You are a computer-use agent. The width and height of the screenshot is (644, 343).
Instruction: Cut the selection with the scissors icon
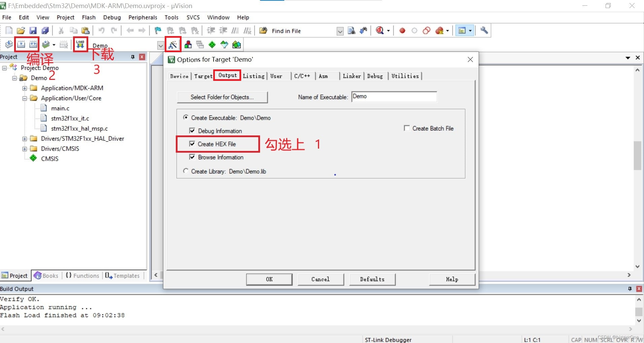[x=61, y=31]
